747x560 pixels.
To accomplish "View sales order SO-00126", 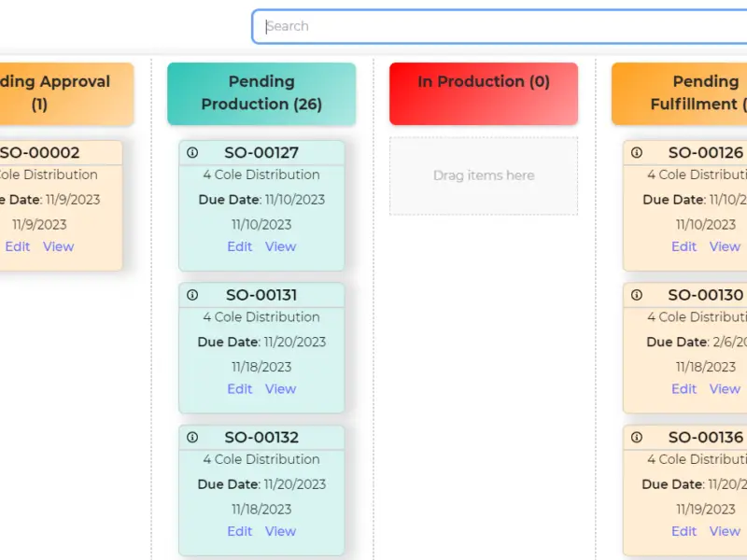I will (725, 246).
